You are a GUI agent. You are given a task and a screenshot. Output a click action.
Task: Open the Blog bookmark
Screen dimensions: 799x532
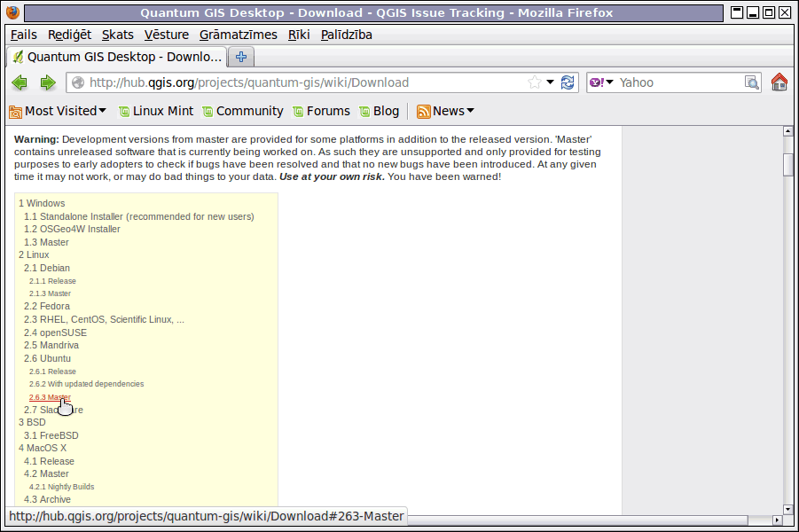tap(380, 111)
